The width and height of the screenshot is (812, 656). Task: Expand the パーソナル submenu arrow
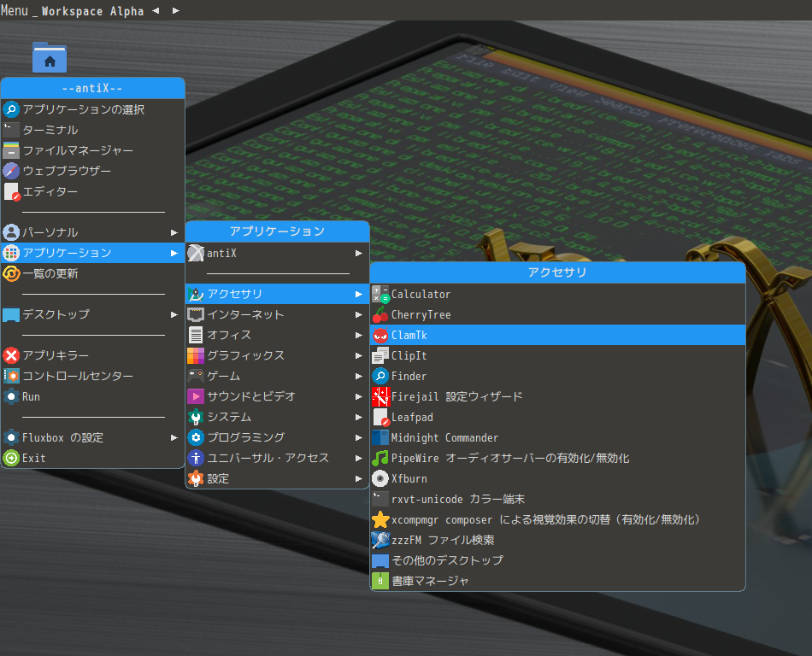(x=174, y=232)
